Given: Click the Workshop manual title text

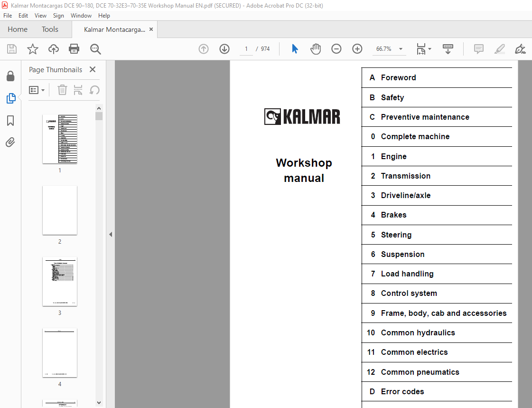Looking at the screenshot, I should click(x=304, y=171).
